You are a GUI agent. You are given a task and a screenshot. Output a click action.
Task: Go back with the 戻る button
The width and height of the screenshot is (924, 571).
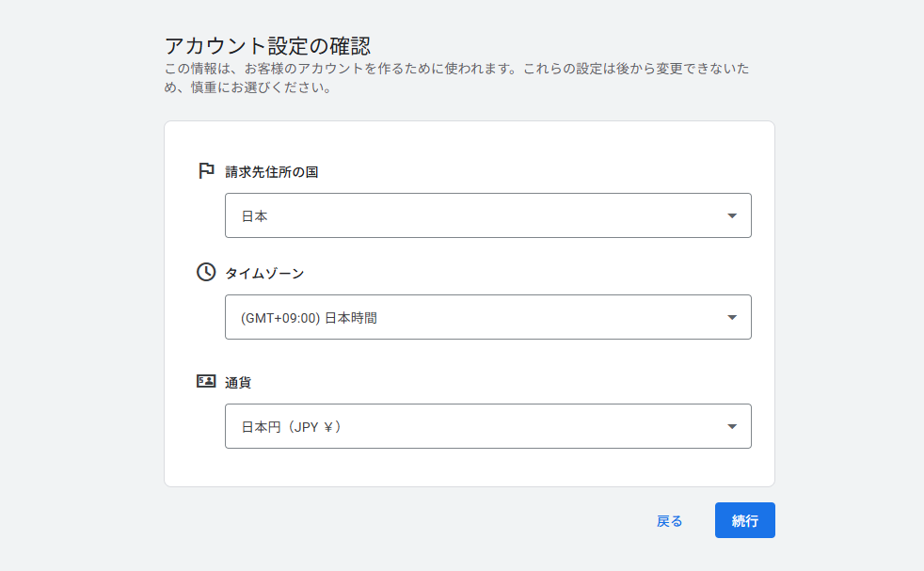point(669,520)
